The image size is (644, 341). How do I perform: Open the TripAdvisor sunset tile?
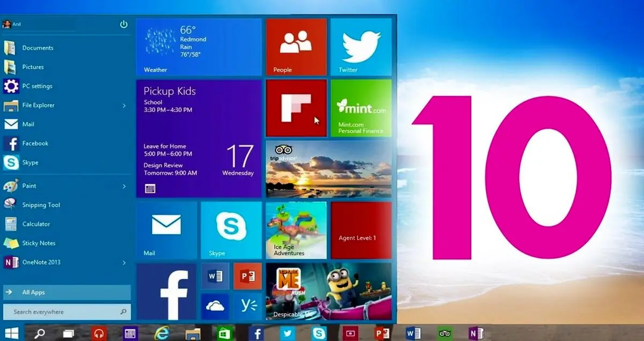[x=328, y=169]
